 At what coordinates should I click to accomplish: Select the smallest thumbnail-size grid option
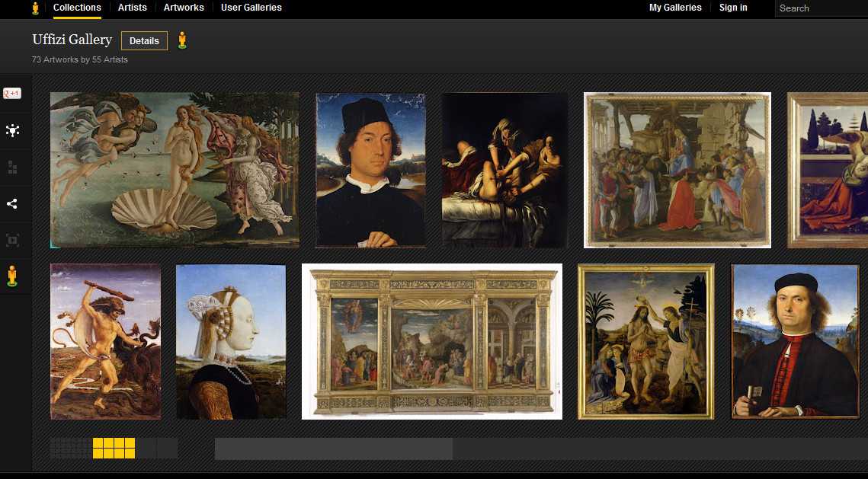pyautogui.click(x=71, y=448)
